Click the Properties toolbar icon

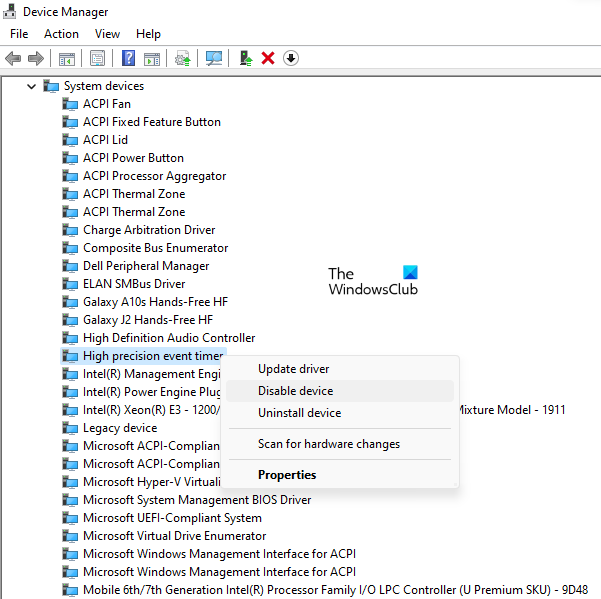point(97,59)
